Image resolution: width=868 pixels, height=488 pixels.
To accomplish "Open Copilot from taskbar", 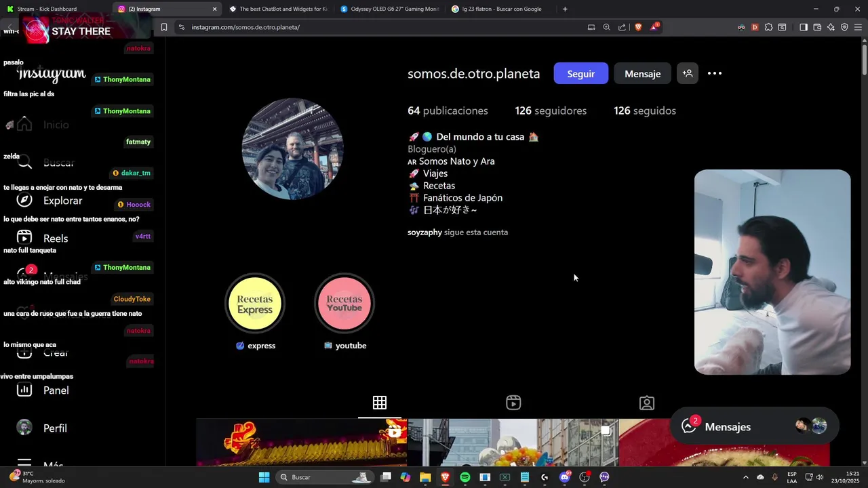I will coord(406,477).
